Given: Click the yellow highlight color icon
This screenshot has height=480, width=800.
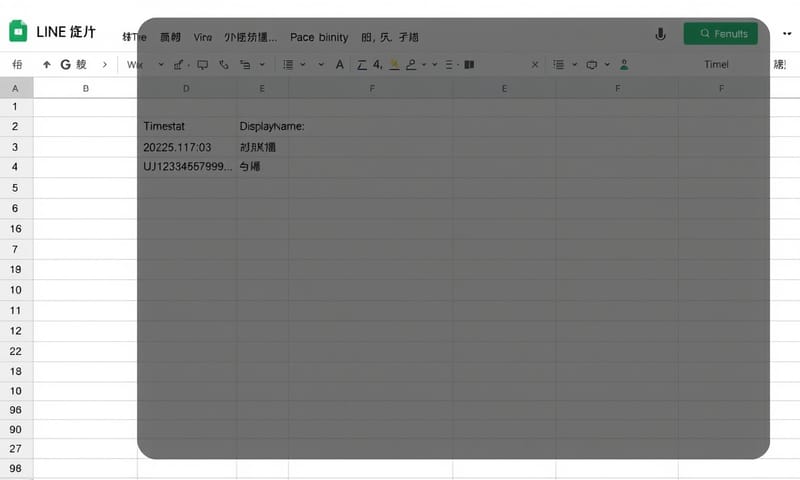Looking at the screenshot, I should [x=394, y=65].
